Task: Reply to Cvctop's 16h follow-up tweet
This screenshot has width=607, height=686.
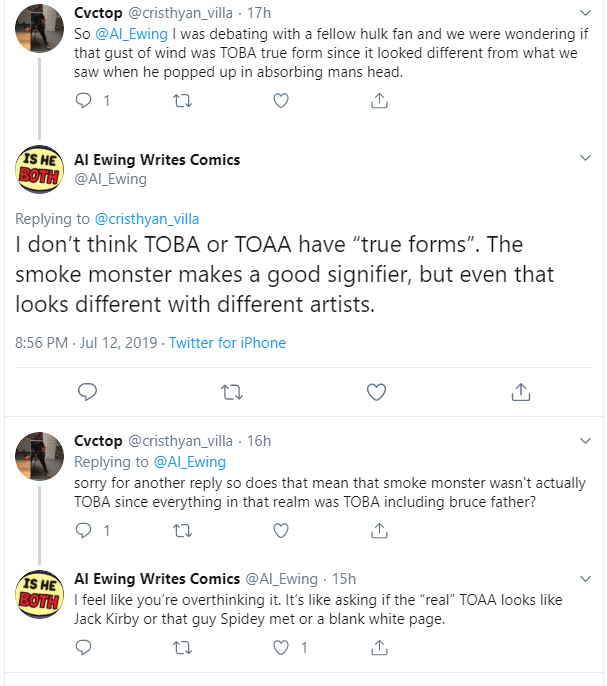Action: coord(84,530)
